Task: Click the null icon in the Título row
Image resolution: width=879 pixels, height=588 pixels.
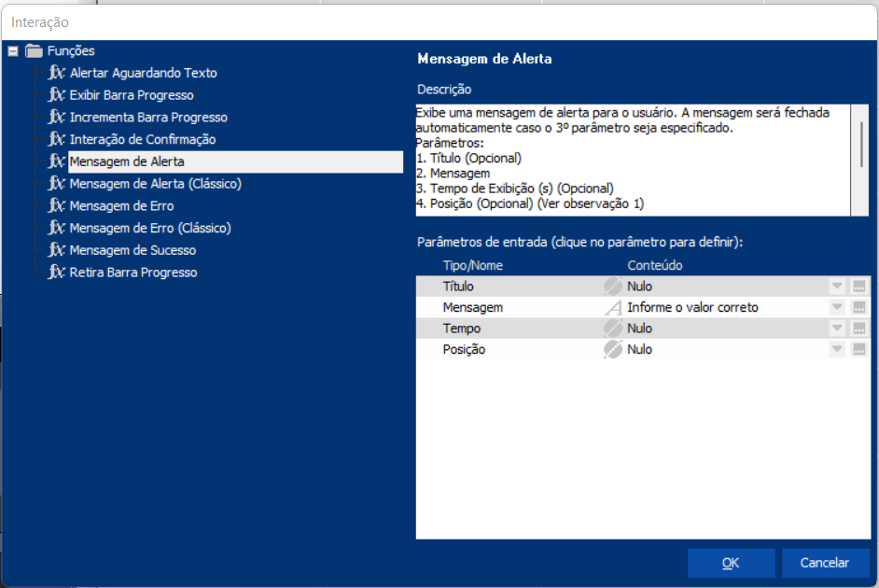Action: click(612, 287)
